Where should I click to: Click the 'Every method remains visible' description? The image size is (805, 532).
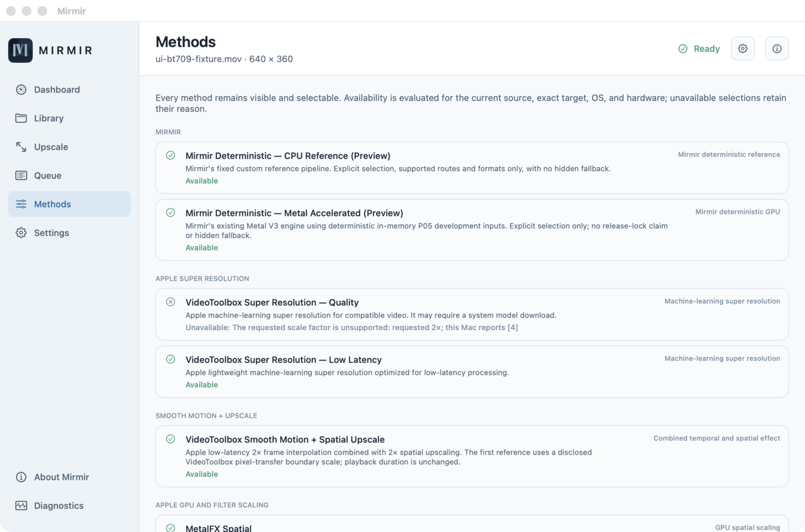(x=471, y=103)
